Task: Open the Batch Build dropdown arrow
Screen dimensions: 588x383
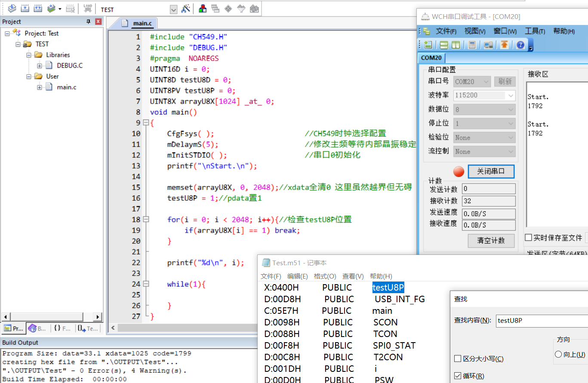Action: pyautogui.click(x=60, y=9)
